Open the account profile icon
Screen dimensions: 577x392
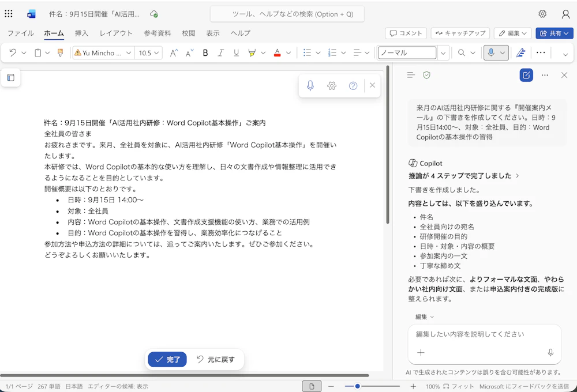pos(565,14)
